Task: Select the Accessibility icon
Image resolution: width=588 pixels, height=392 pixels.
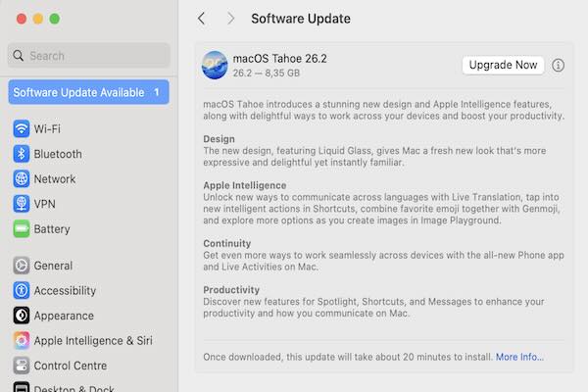Action: tap(22, 291)
